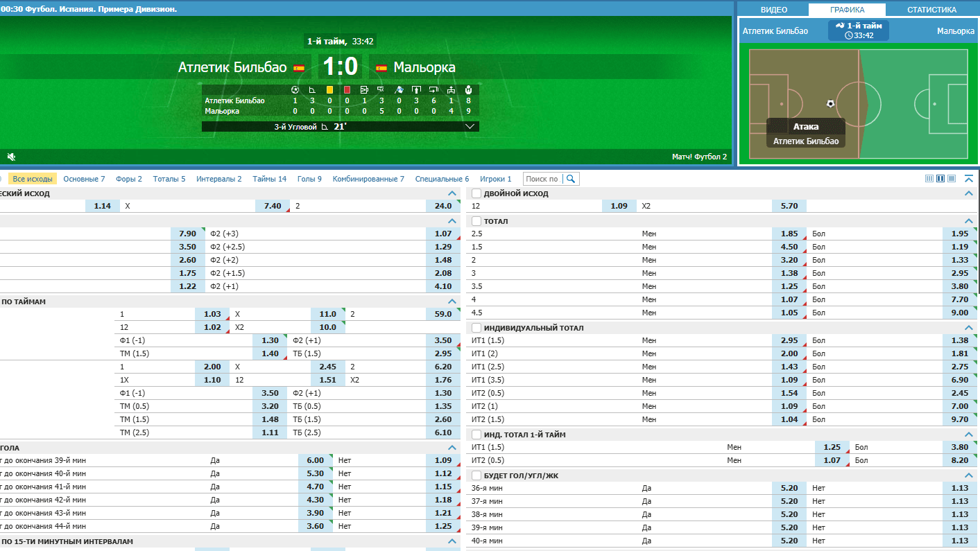Select the Все исходы filter
Screen dimensions: 980x551
pyautogui.click(x=33, y=179)
